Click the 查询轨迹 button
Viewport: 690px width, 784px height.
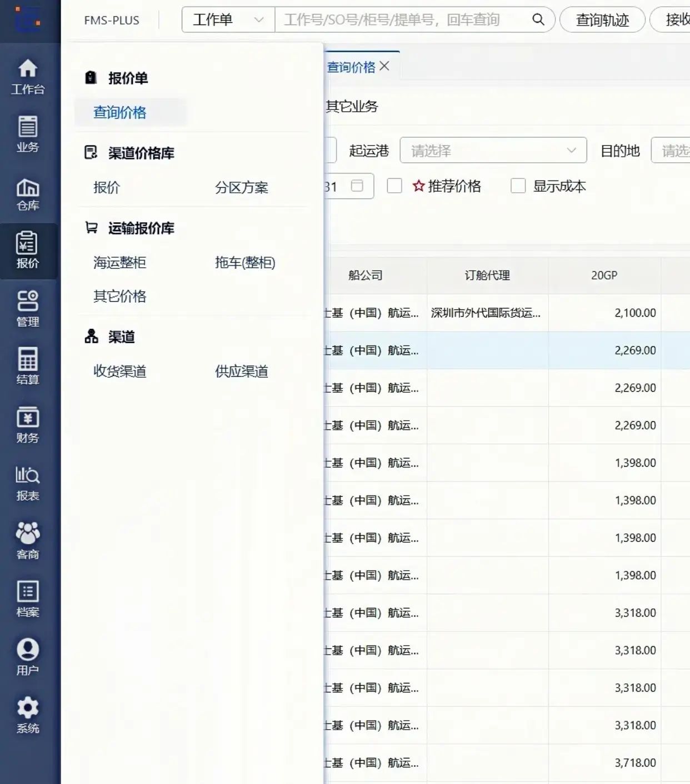[602, 19]
